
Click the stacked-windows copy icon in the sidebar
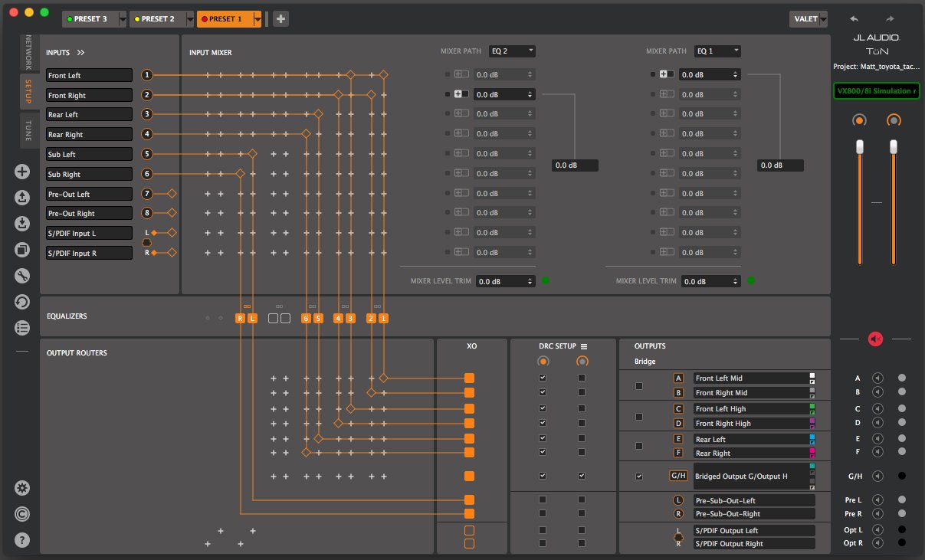pos(22,250)
